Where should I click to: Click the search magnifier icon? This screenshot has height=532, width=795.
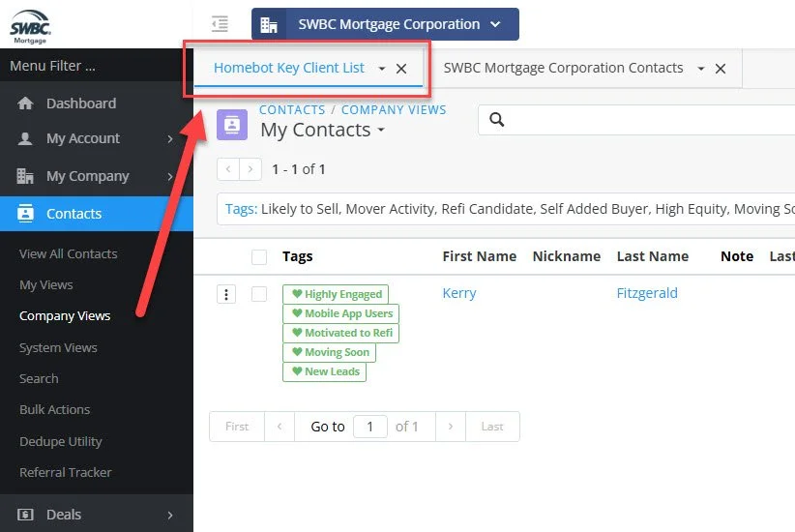click(497, 120)
